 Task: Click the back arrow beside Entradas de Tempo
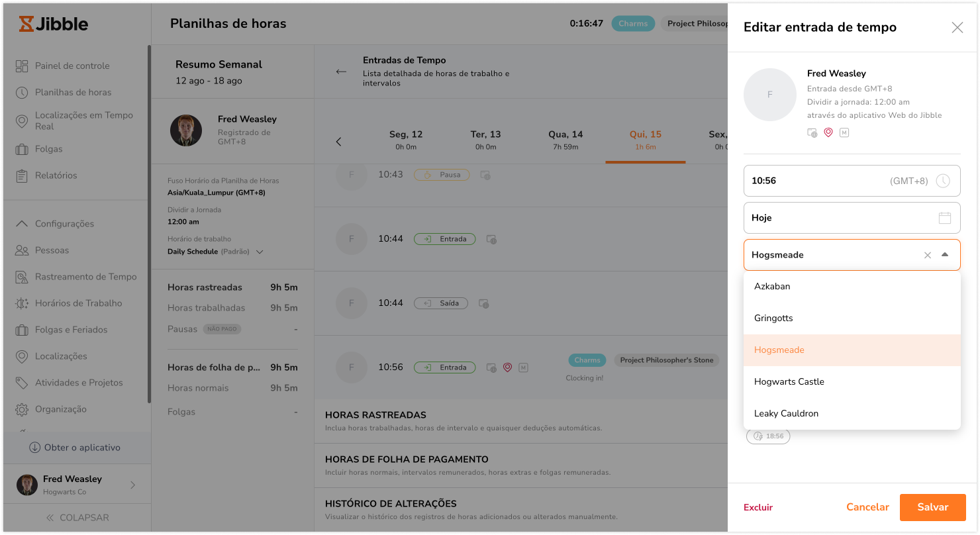tap(341, 72)
